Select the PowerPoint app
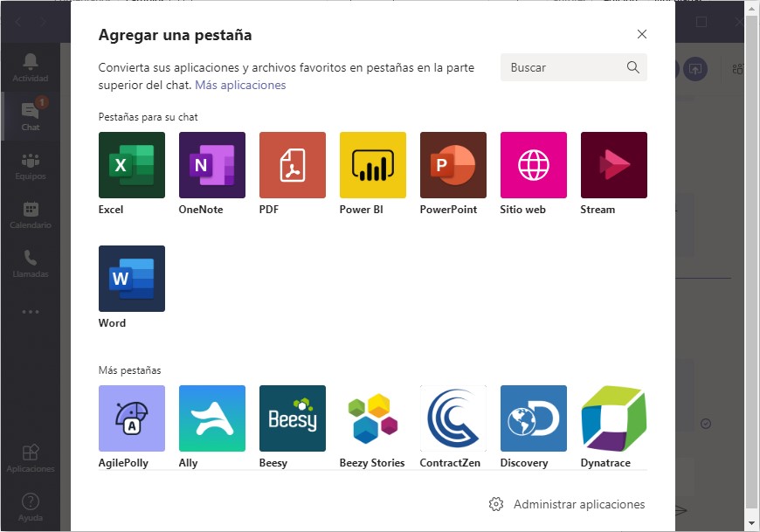Screen dimensions: 760x532 point(453,164)
